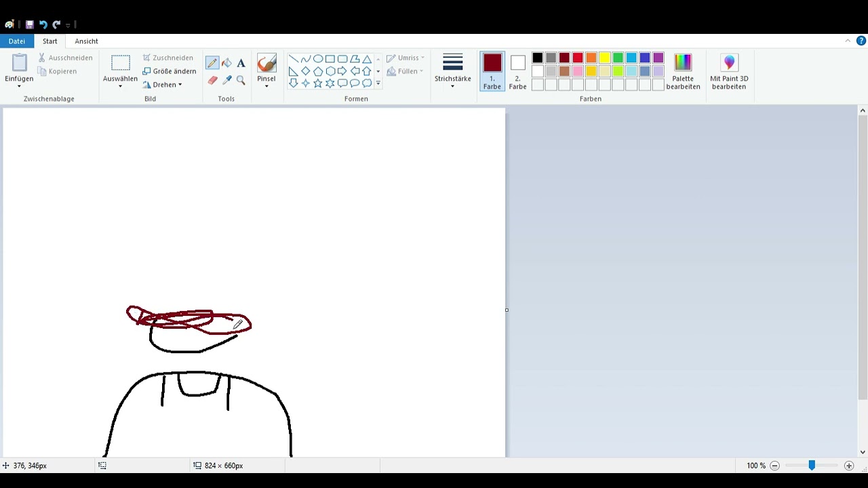This screenshot has height=488, width=868.
Task: Open the Quick Access customize dropdown
Action: (68, 25)
